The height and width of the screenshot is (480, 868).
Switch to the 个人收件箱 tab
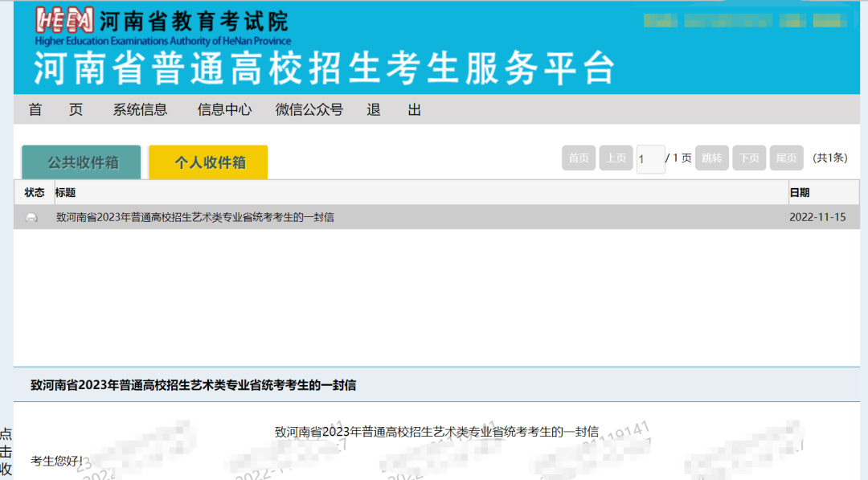(x=207, y=162)
